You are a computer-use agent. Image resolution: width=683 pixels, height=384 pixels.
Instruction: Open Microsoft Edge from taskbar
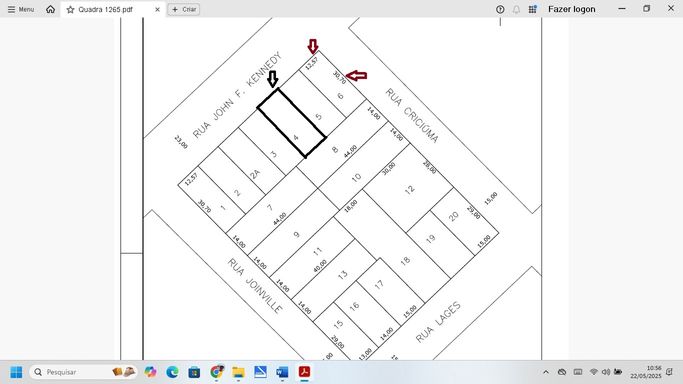(x=172, y=372)
